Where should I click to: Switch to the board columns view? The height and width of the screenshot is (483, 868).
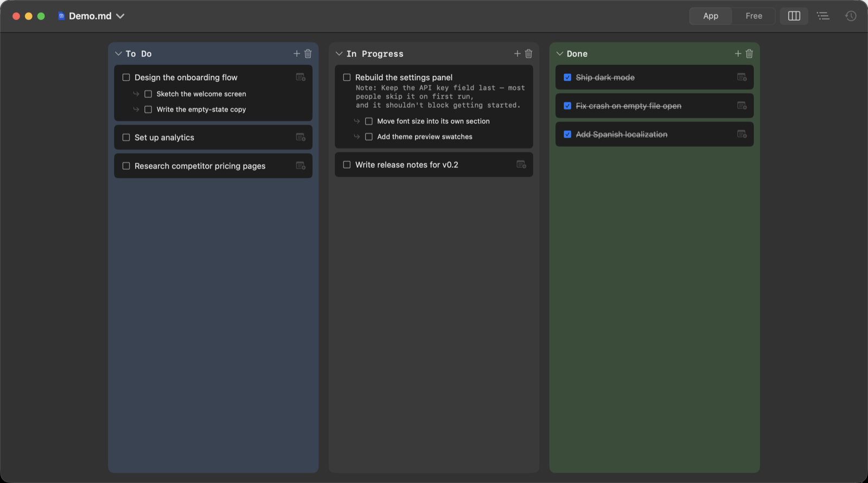point(794,16)
